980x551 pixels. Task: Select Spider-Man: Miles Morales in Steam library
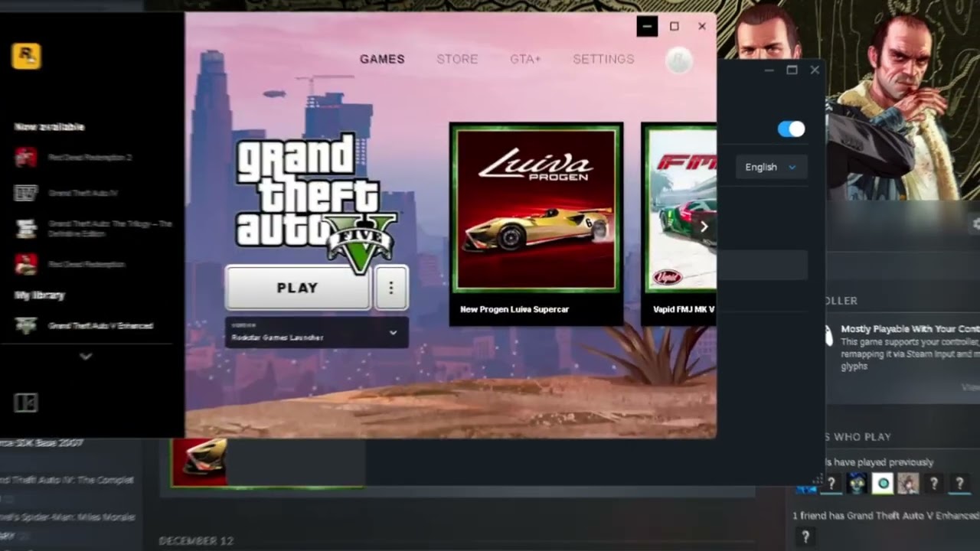tap(67, 517)
